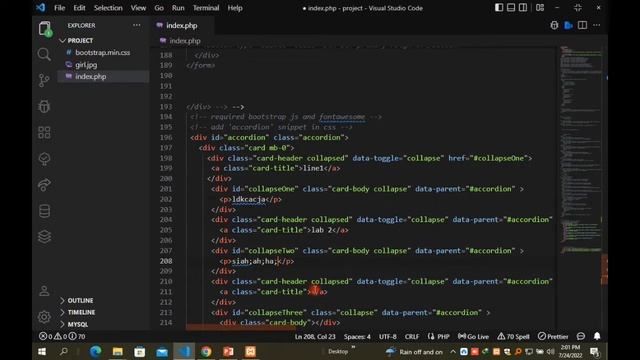Click the weather Rain off and on widget
This screenshot has height=360, width=640.
click(414, 351)
